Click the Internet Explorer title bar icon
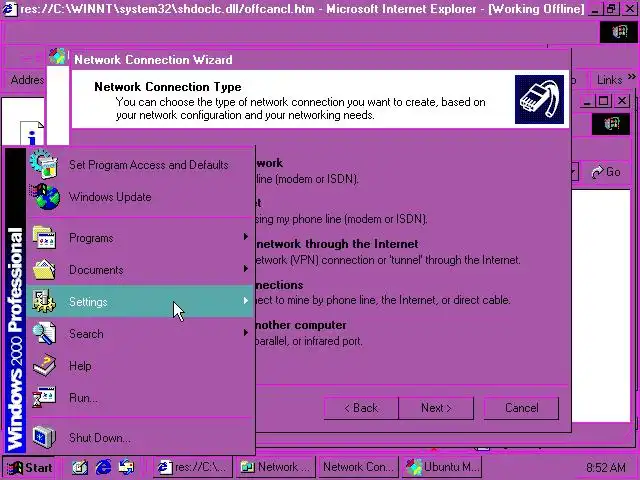The image size is (640, 480). pyautogui.click(x=10, y=9)
